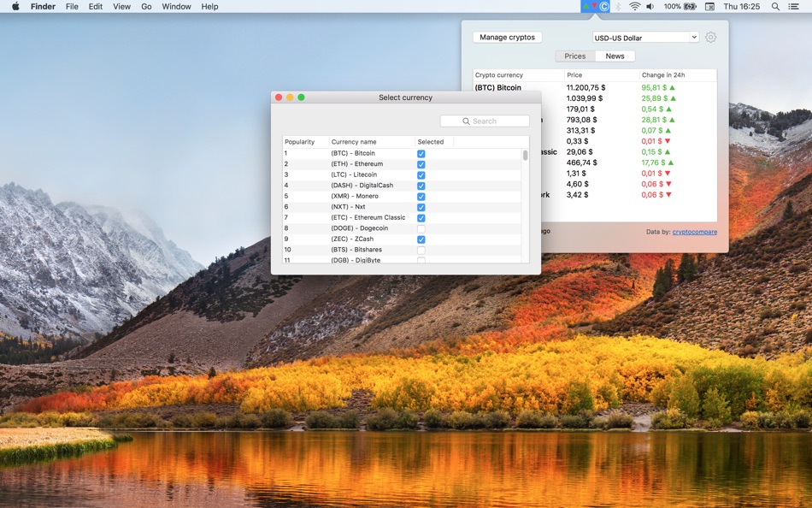Sort by the Currency name column header

click(372, 141)
